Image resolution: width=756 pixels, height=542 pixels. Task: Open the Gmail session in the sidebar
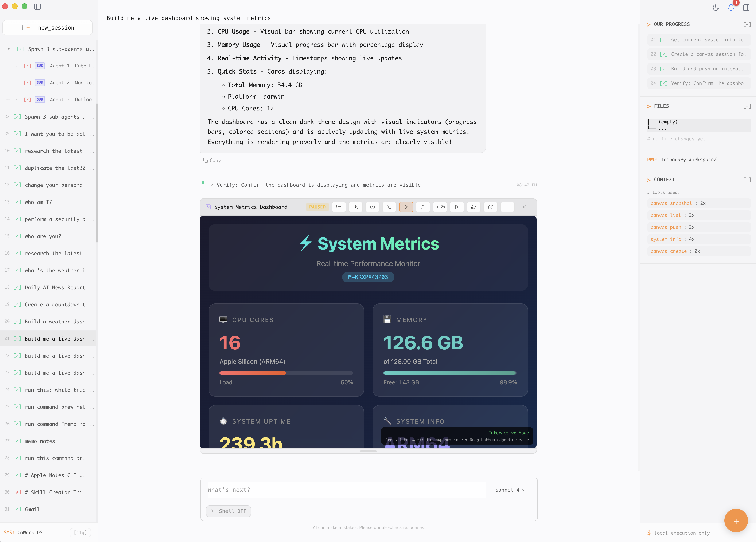coord(32,509)
